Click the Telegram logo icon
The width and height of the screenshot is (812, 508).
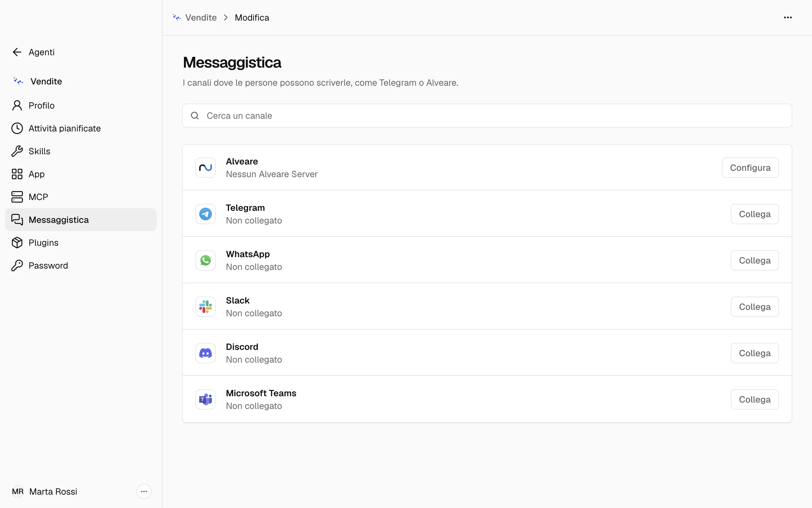pos(205,214)
